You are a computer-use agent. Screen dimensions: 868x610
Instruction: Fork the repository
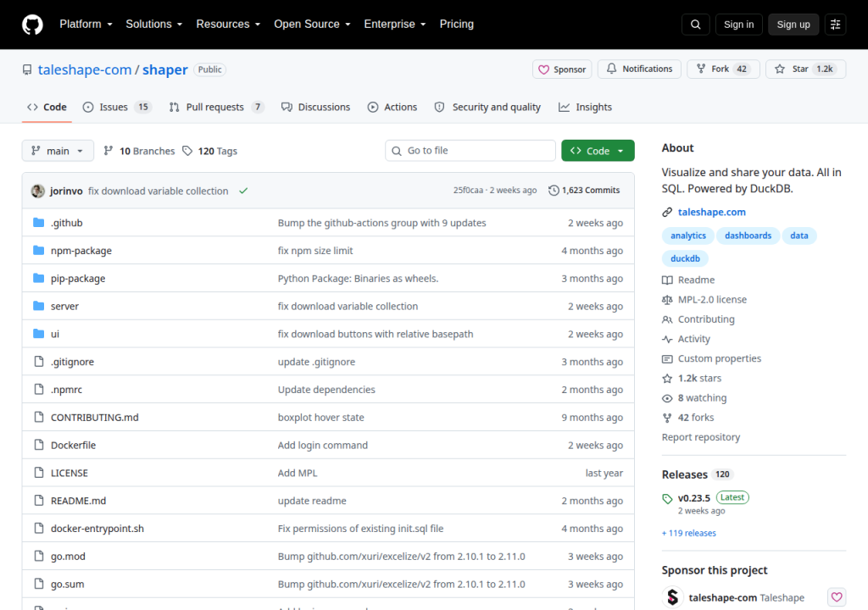click(x=723, y=69)
